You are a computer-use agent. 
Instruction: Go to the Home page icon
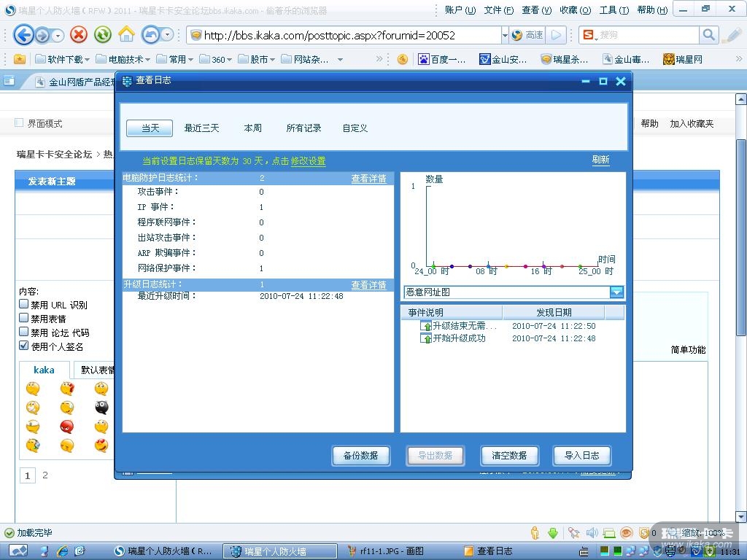tap(126, 34)
